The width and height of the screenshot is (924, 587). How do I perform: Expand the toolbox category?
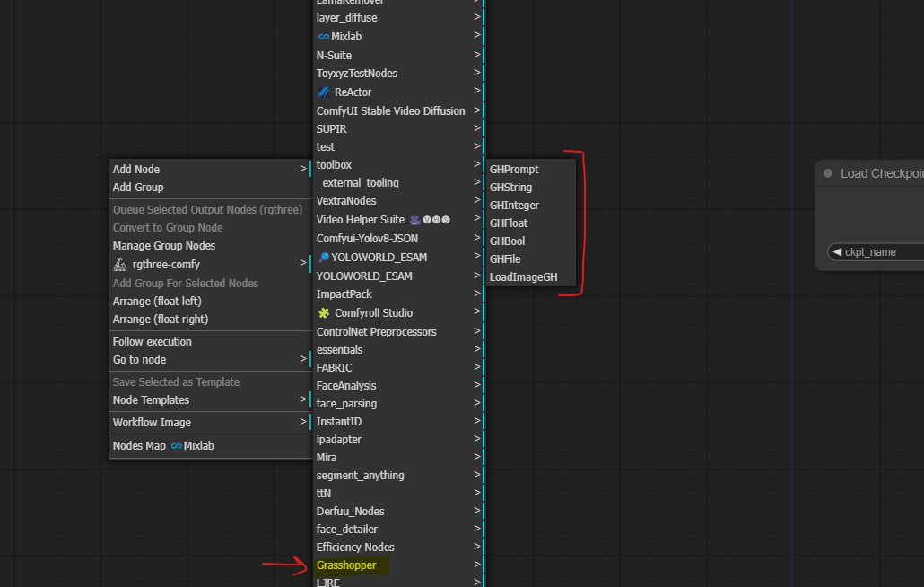click(x=398, y=165)
